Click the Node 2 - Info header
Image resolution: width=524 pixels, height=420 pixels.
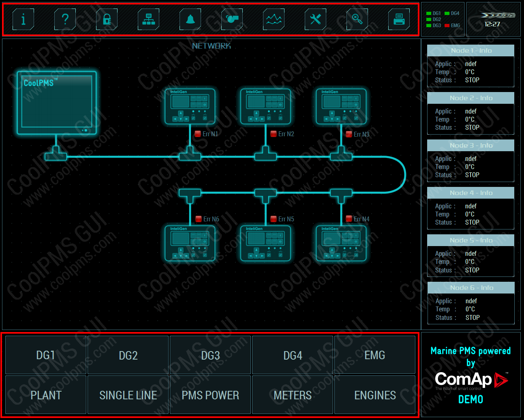coord(471,98)
